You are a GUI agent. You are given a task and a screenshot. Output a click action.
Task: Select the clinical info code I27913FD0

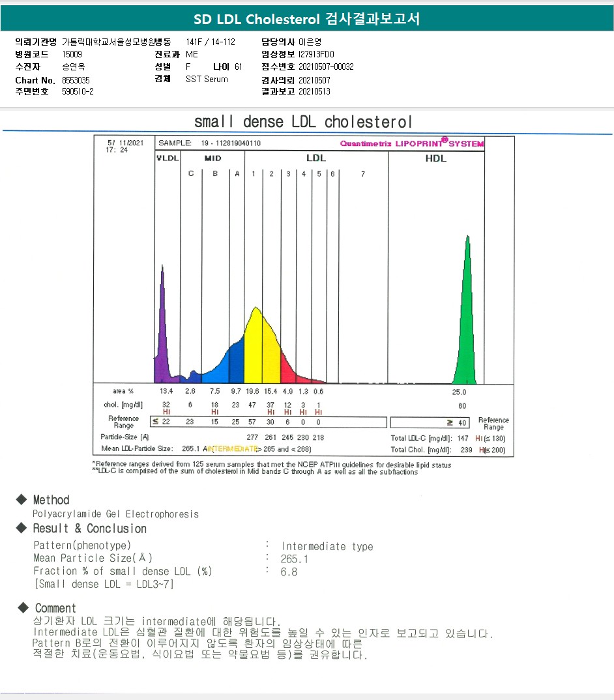[316, 55]
